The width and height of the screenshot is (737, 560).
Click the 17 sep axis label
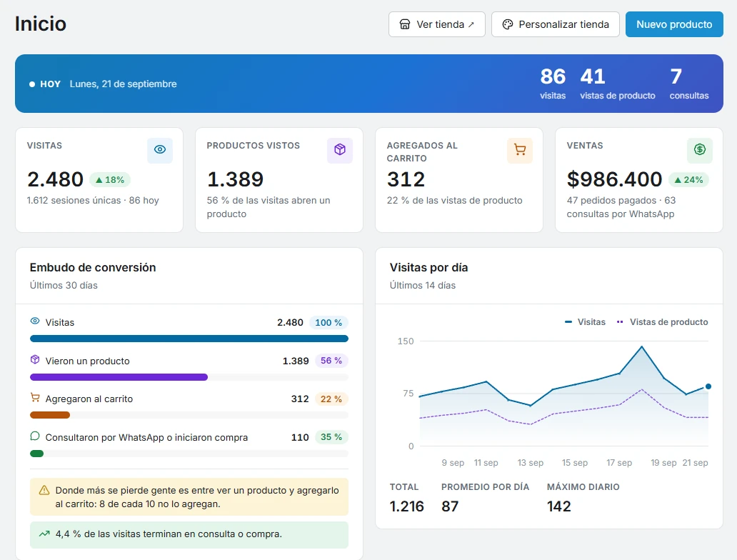pyautogui.click(x=619, y=463)
